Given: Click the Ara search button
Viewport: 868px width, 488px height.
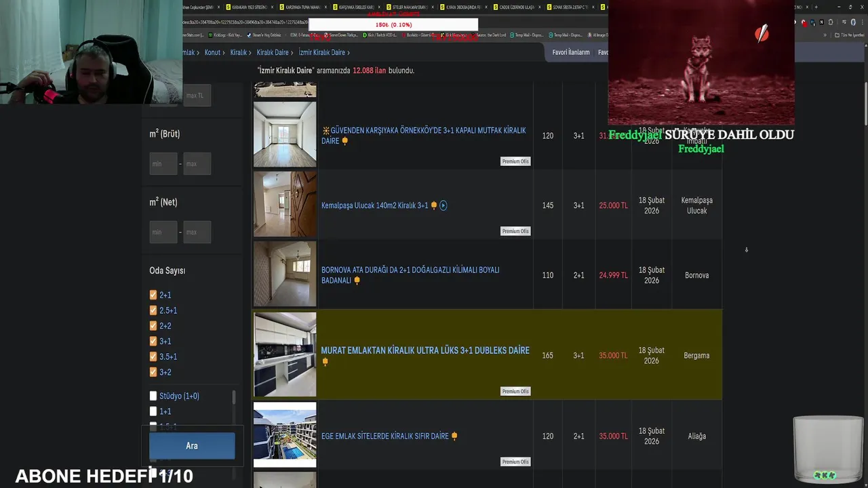Looking at the screenshot, I should pos(192,446).
